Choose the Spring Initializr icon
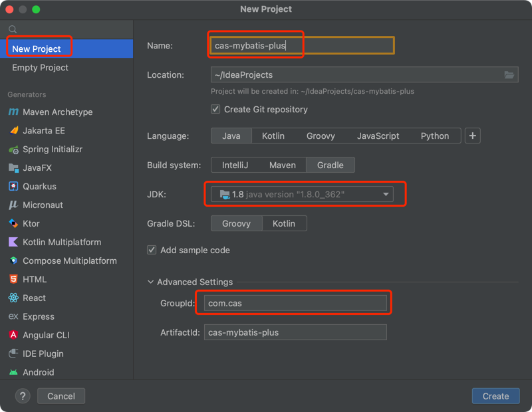The width and height of the screenshot is (532, 412). pyautogui.click(x=13, y=150)
